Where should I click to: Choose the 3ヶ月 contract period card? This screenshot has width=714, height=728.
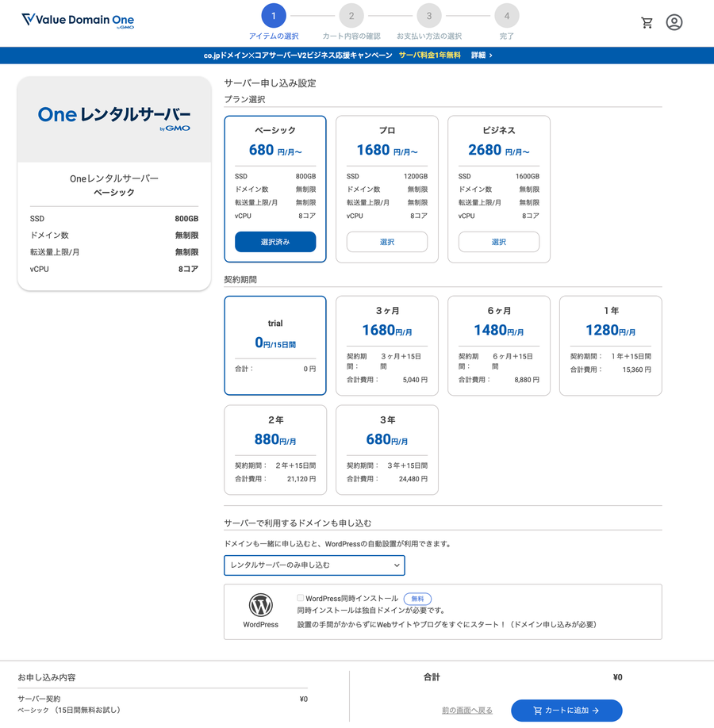tap(387, 346)
